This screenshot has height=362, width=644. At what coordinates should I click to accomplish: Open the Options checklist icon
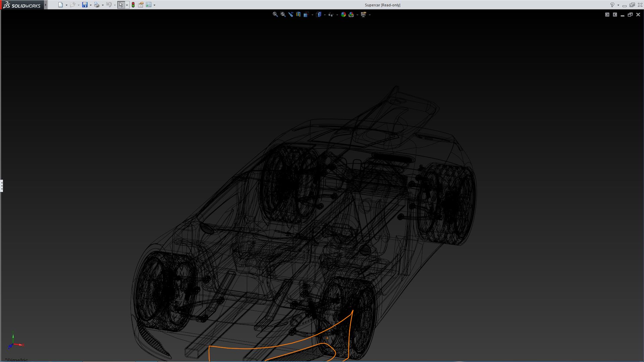click(149, 5)
